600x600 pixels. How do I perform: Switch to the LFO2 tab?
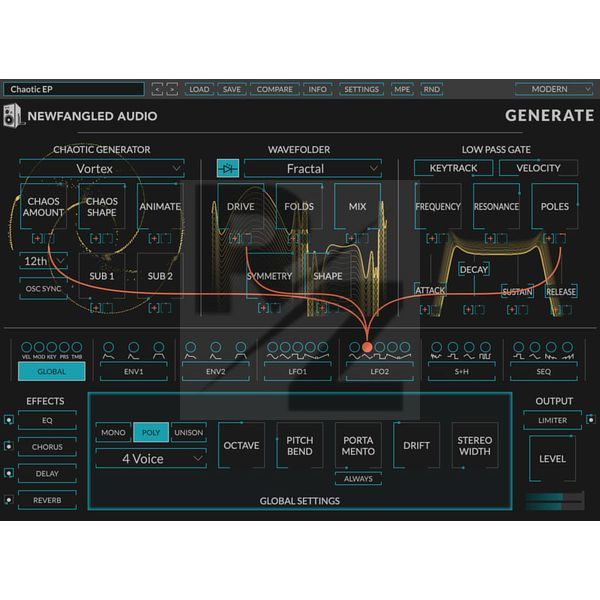point(380,372)
